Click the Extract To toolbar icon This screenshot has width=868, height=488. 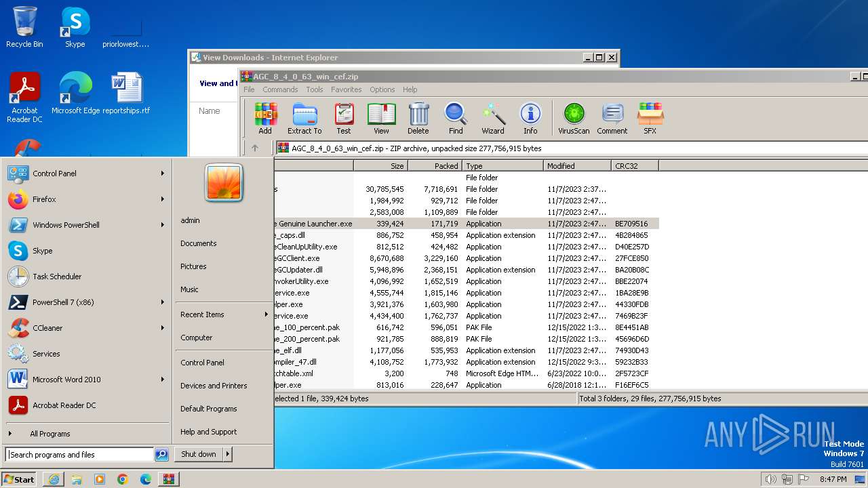[x=304, y=118]
